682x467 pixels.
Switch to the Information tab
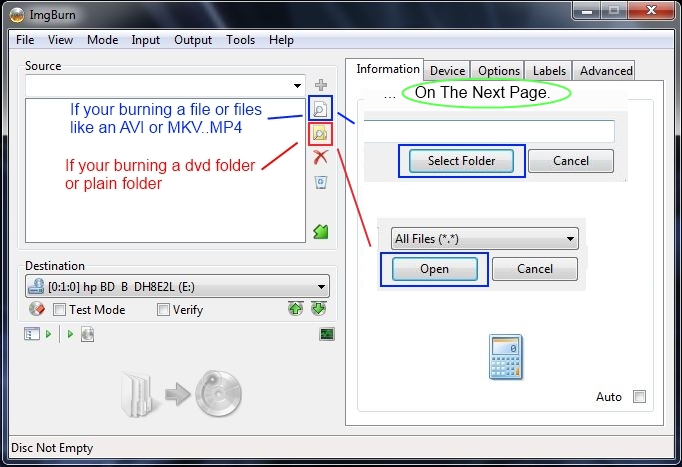coord(388,69)
